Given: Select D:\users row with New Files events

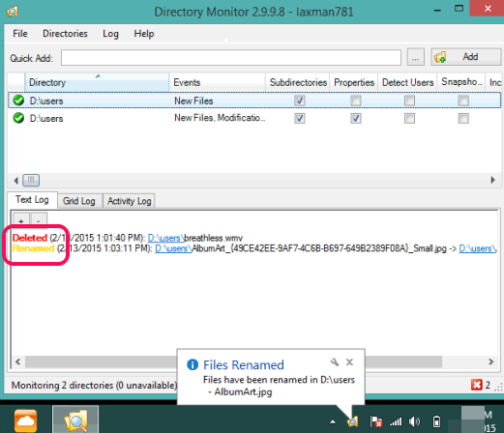Looking at the screenshot, I should coord(254,101).
